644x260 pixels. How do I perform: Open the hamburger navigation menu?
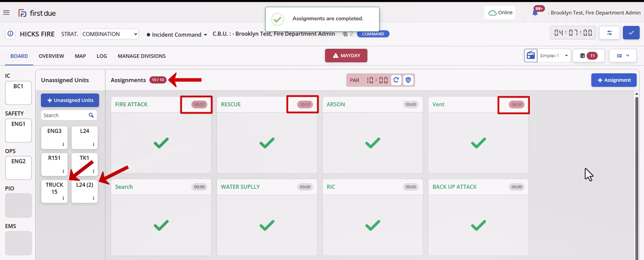[6, 13]
